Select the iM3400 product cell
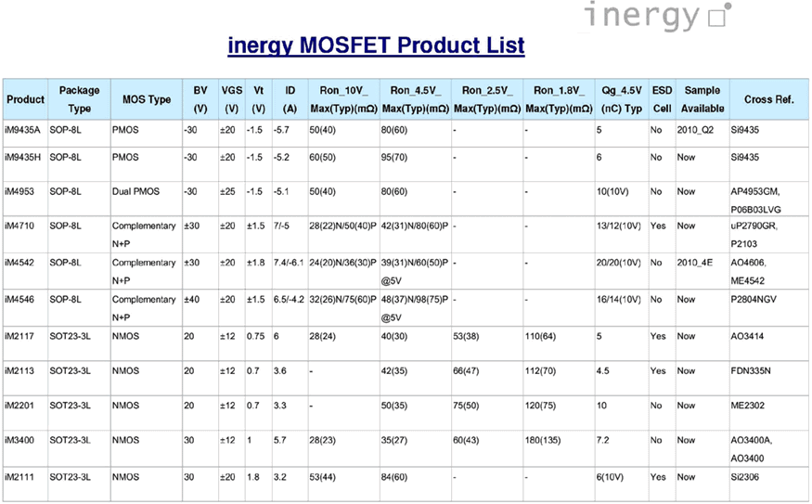Image resolution: width=812 pixels, height=504 pixels. pos(19,440)
